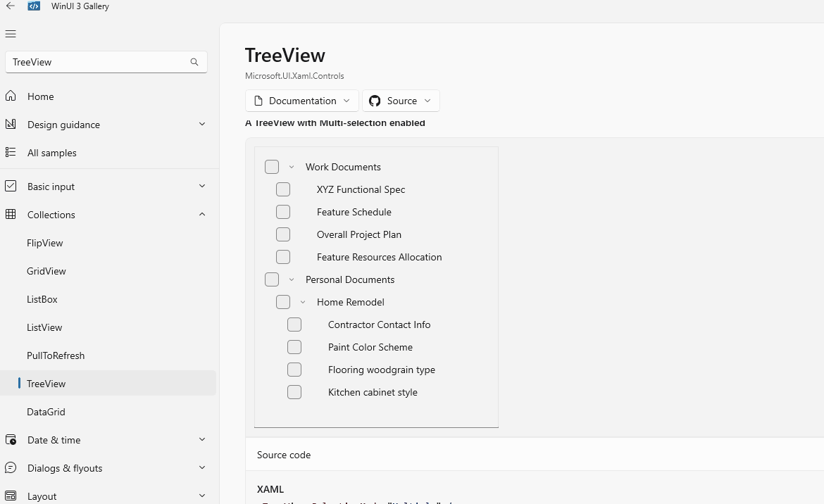Select the All samples icon
Screen dimensions: 824x504
[11, 153]
